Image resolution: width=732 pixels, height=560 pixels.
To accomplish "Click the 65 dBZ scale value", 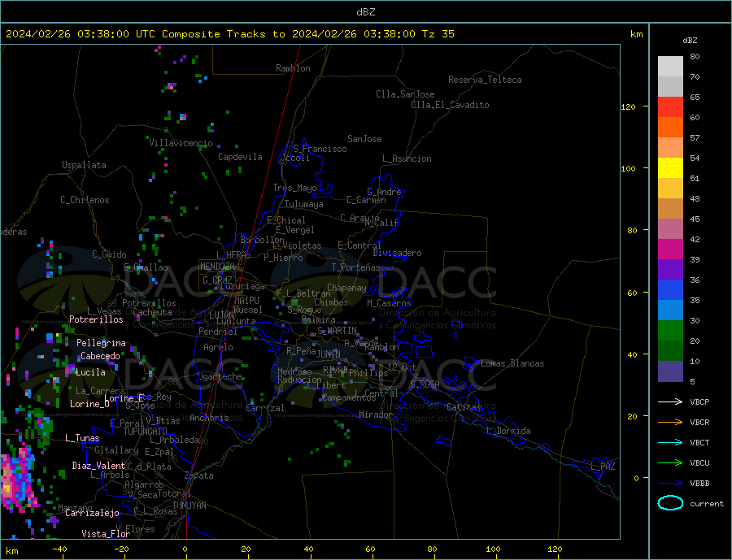I will point(695,97).
